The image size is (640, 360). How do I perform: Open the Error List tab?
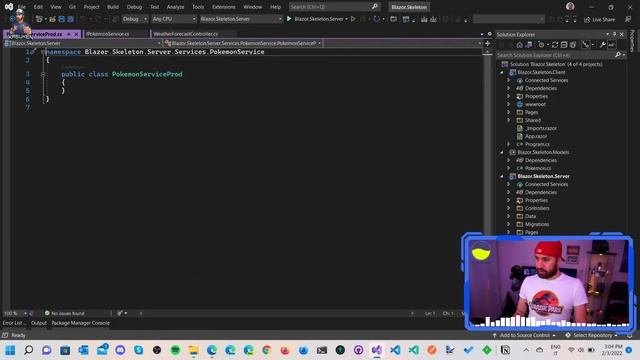pyautogui.click(x=14, y=323)
